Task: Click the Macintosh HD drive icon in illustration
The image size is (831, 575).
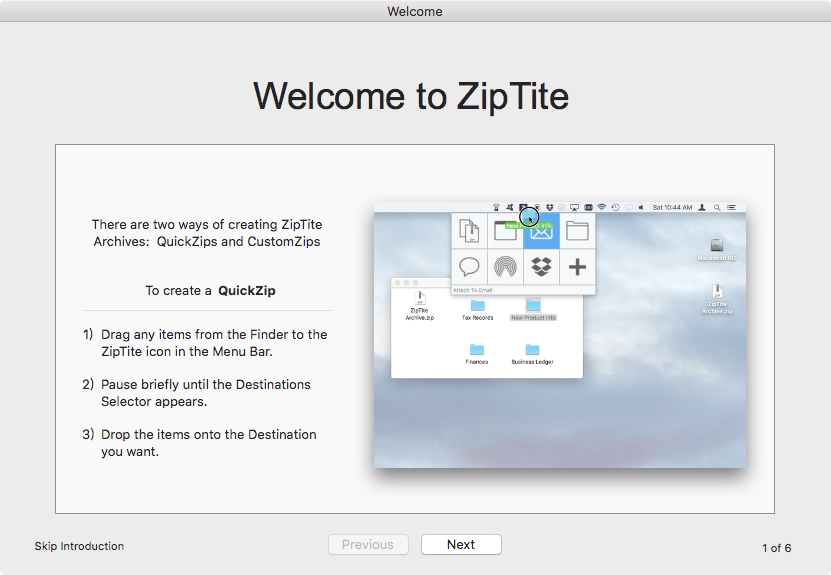Action: tap(717, 250)
